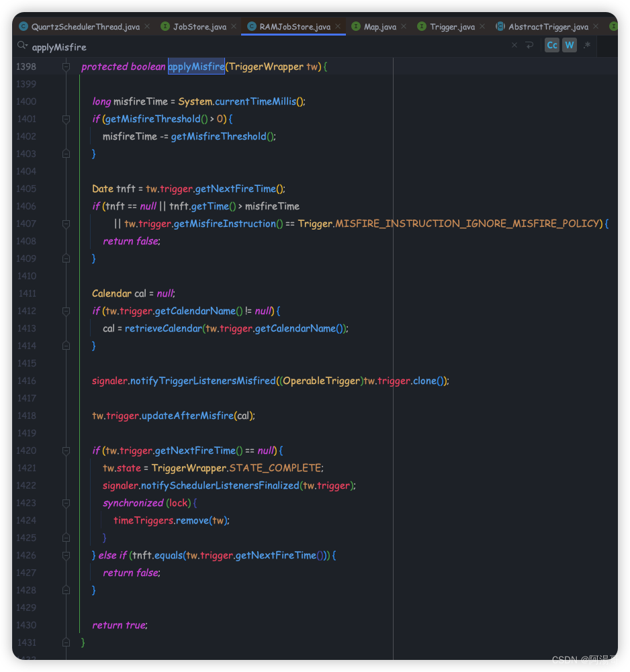Viewport: 630px width, 672px height.
Task: Click the class icon on RAMJobStore.java tab
Action: pyautogui.click(x=251, y=26)
